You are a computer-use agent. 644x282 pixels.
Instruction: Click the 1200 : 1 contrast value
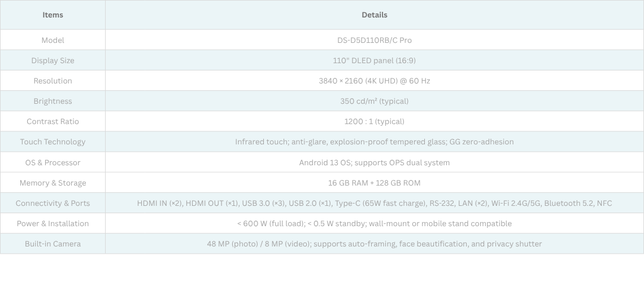(x=375, y=121)
